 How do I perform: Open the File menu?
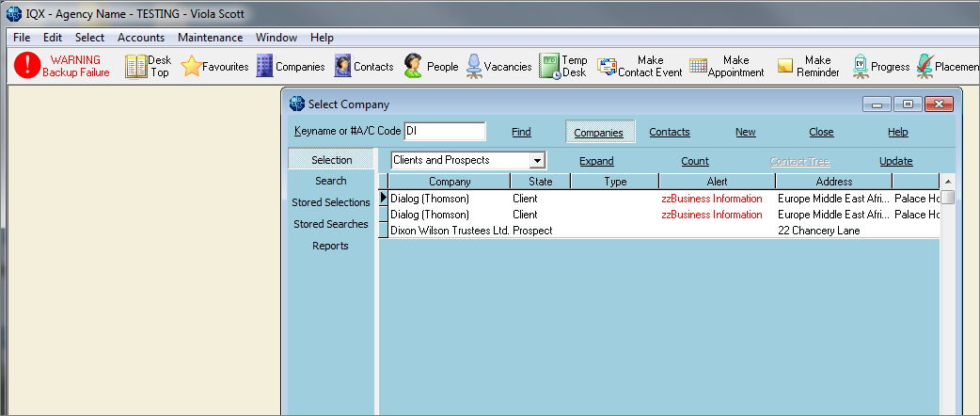tap(22, 38)
